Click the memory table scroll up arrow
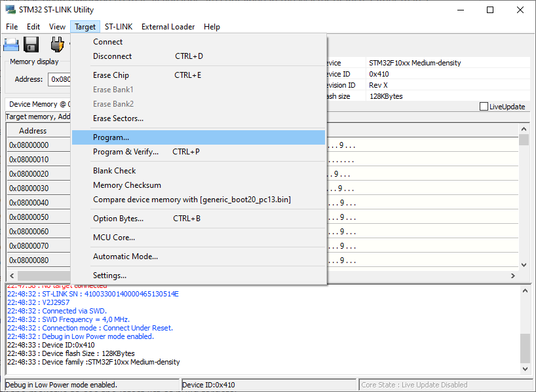 point(524,129)
